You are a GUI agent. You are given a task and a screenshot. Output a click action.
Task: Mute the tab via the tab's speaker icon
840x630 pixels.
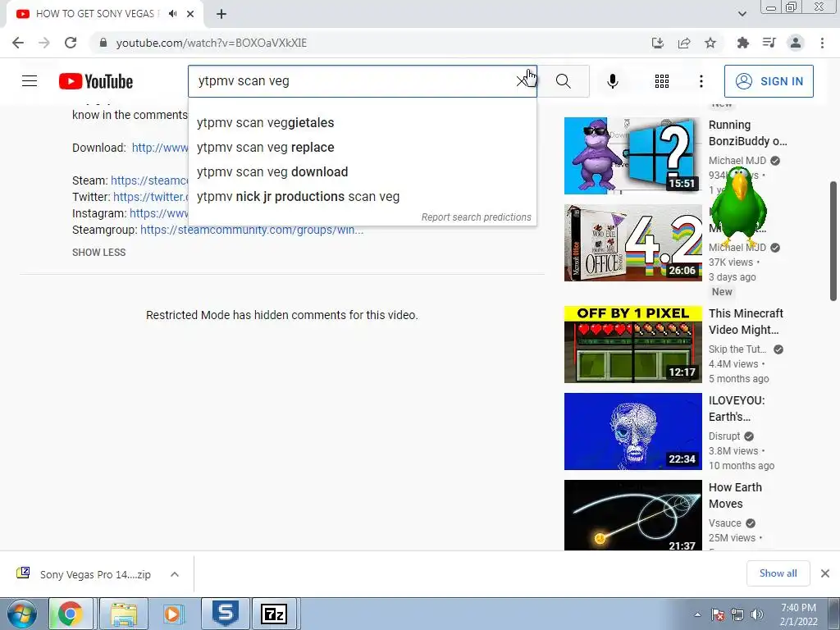click(172, 14)
